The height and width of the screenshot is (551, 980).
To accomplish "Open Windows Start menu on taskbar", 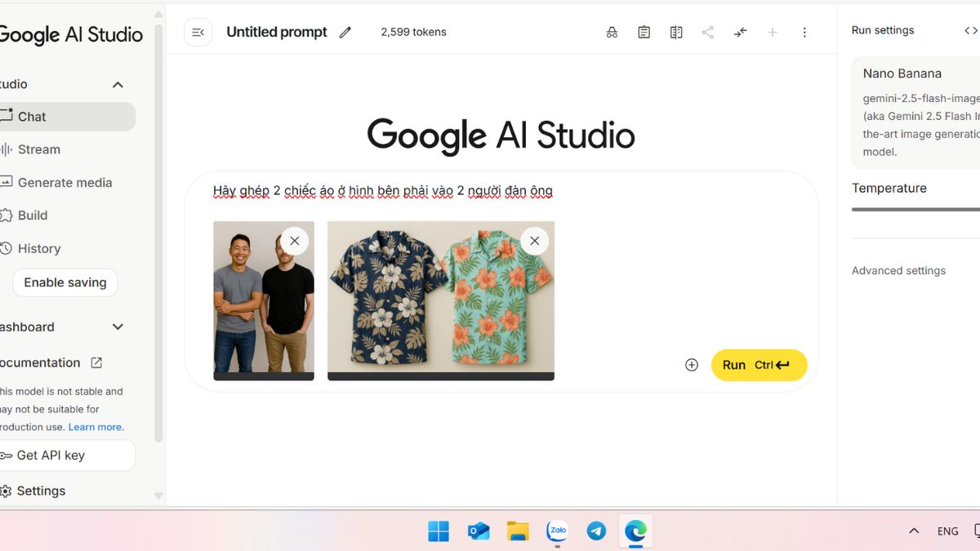I will (439, 531).
